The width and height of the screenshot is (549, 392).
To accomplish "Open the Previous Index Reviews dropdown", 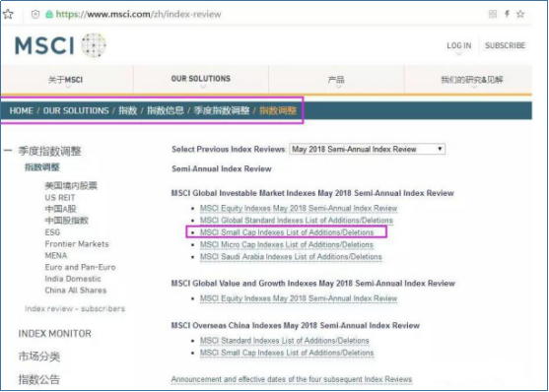I will [x=368, y=149].
